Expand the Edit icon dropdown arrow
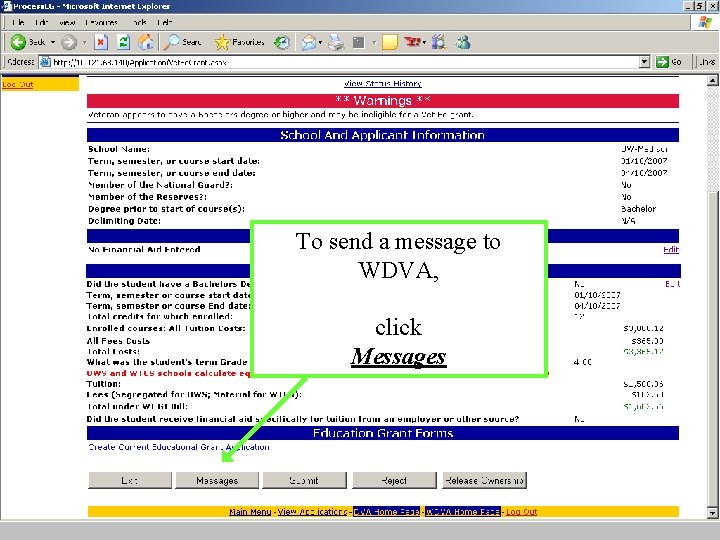Screen dimensions: 720x540 coord(374,42)
